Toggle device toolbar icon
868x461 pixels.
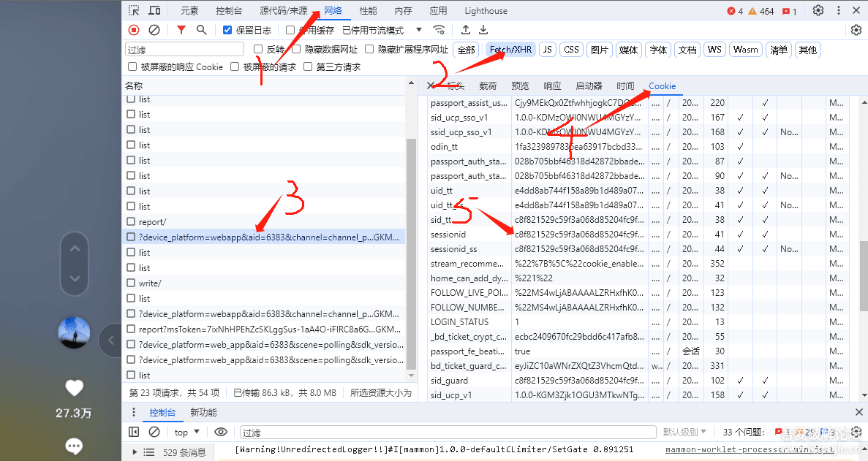[154, 10]
